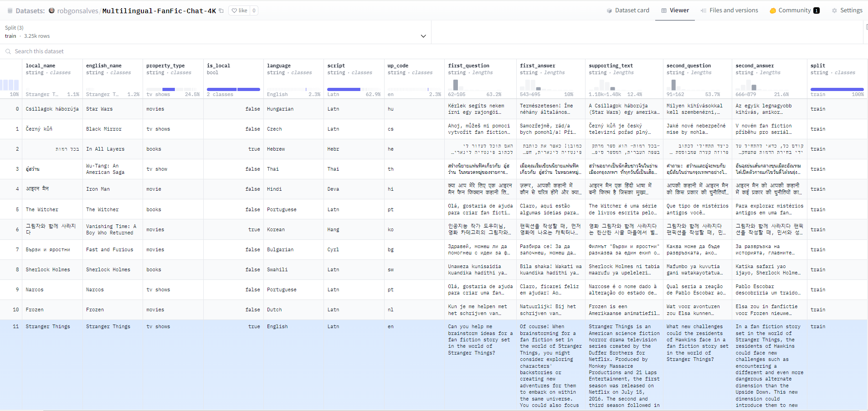Image resolution: width=868 pixels, height=411 pixels.
Task: Click the 'Iron Man' english name cell
Action: (113, 189)
